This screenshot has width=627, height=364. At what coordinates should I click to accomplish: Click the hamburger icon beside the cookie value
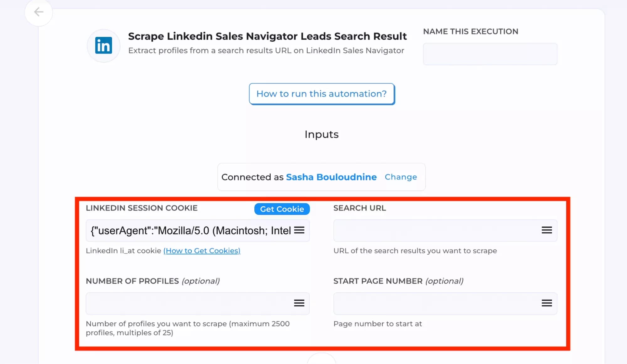click(x=300, y=230)
